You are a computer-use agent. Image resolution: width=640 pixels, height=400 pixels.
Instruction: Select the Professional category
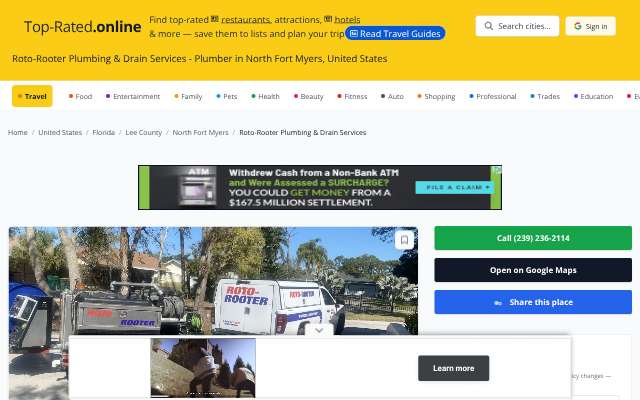click(x=493, y=96)
